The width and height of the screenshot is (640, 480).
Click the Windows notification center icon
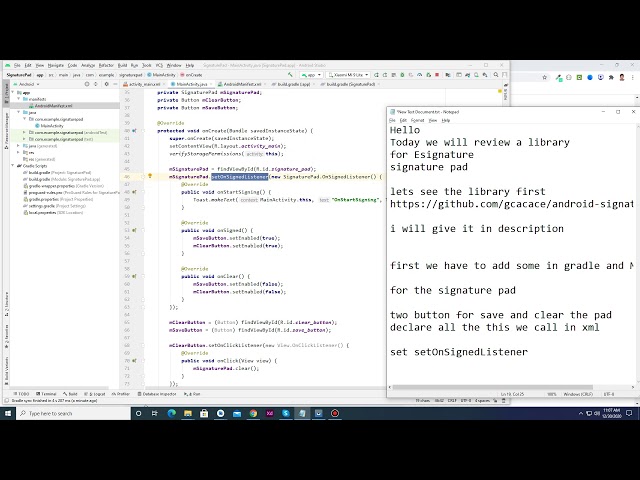coord(629,413)
